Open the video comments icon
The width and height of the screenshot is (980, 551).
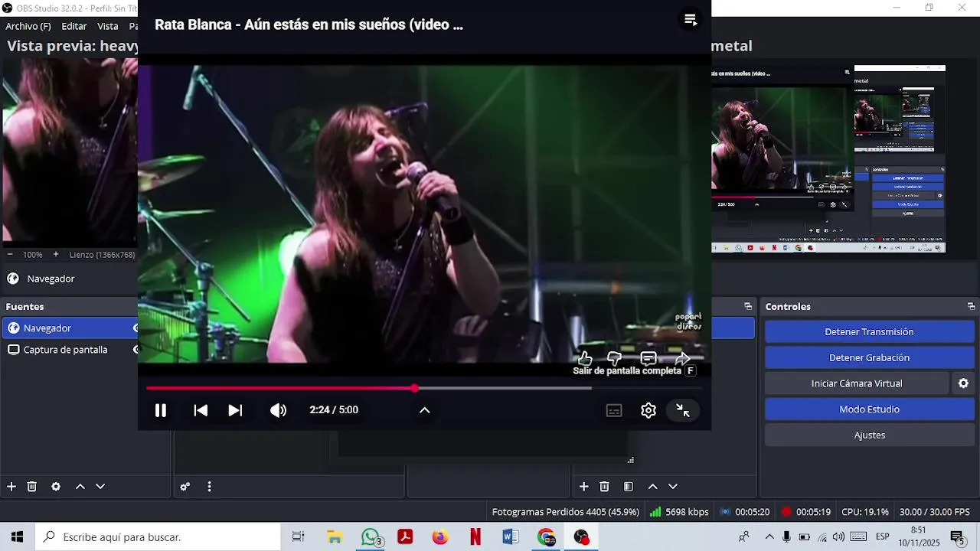648,358
